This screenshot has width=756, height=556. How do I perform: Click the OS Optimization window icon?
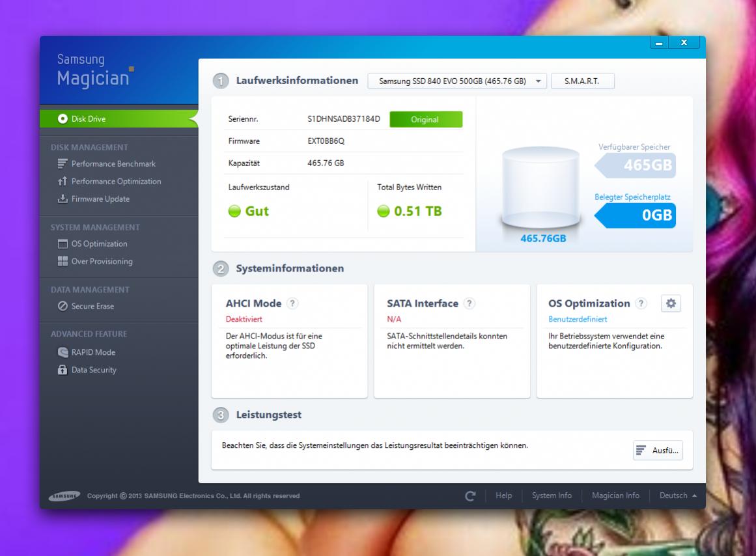[x=63, y=244]
